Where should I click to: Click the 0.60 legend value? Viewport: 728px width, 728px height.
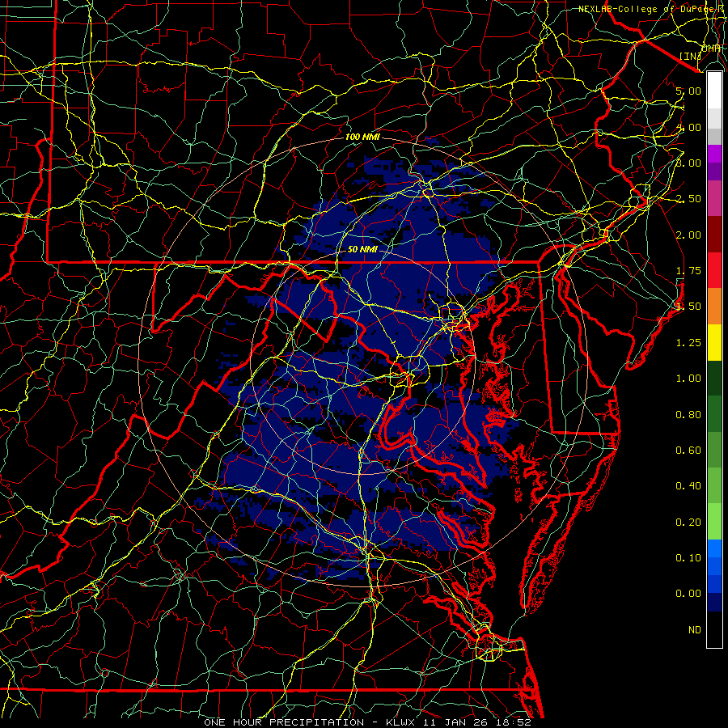[x=688, y=451]
